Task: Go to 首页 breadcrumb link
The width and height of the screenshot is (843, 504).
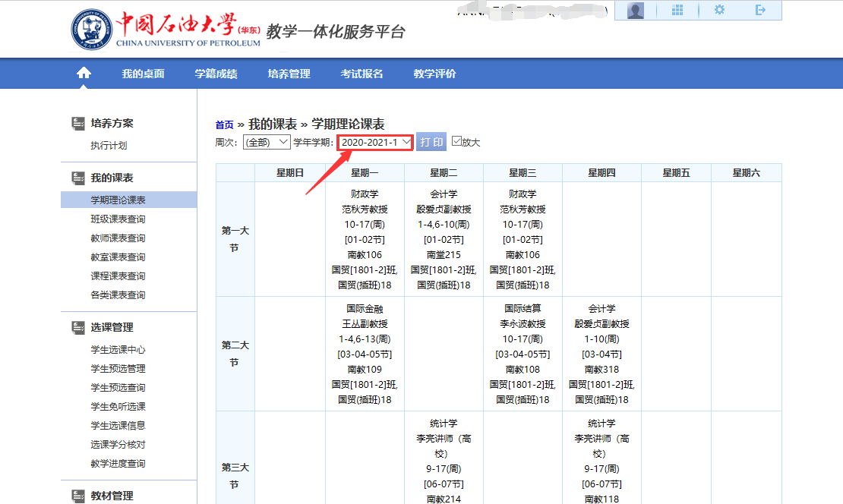Action: pos(224,125)
